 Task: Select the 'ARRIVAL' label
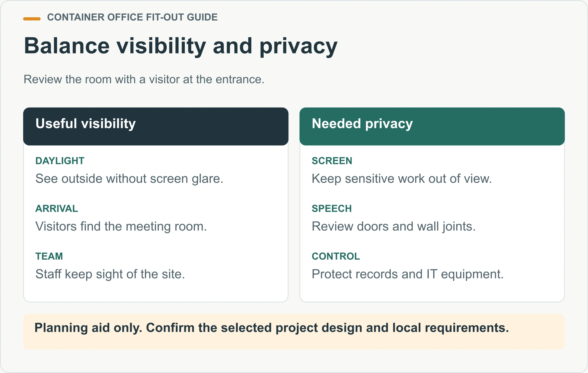[57, 209]
